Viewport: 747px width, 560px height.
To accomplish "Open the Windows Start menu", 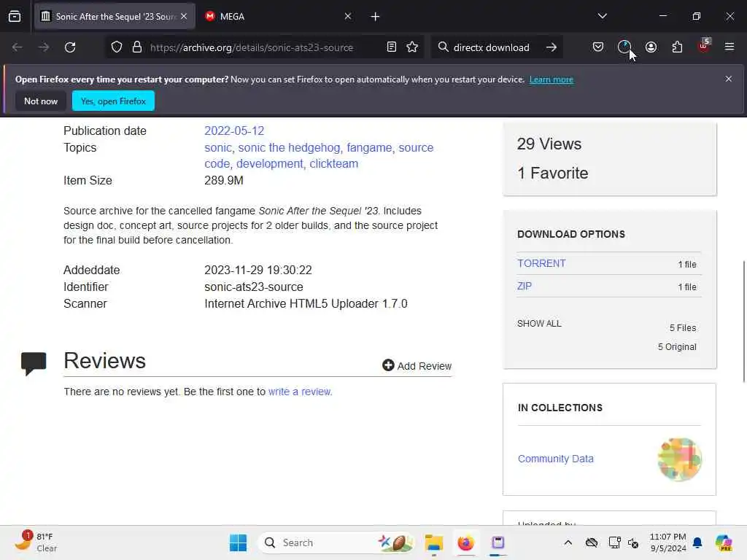I will (x=239, y=542).
